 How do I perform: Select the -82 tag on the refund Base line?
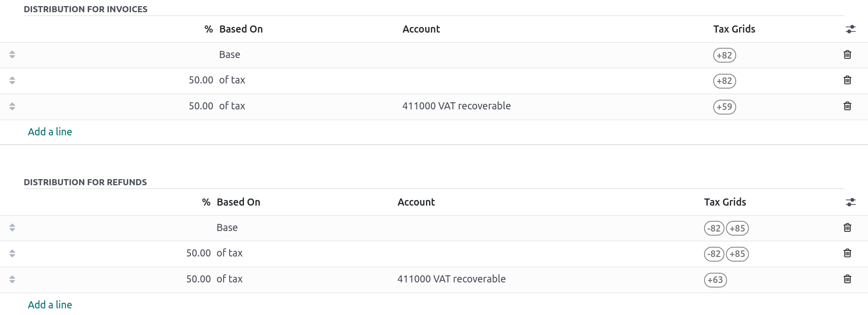pos(714,228)
